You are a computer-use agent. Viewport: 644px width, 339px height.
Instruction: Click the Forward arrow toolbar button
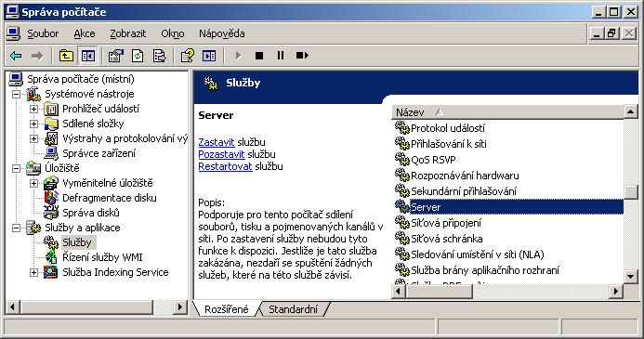[37, 56]
